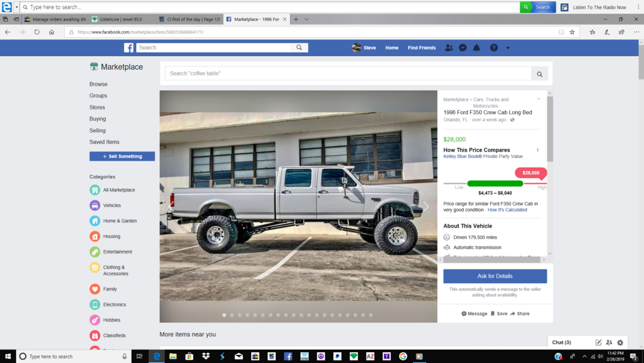Open the How It's Calculated link
Viewport: 644px width, 363px height.
[x=507, y=210]
